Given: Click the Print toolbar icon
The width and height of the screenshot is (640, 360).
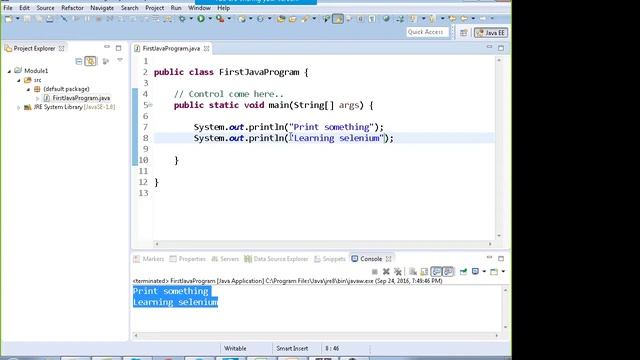Looking at the screenshot, I should coord(50,19).
